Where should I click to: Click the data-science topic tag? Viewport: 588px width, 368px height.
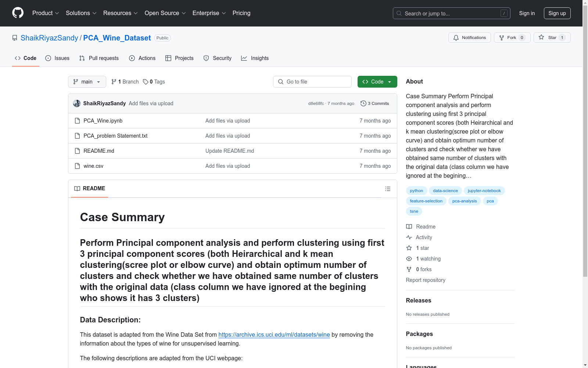(x=445, y=191)
